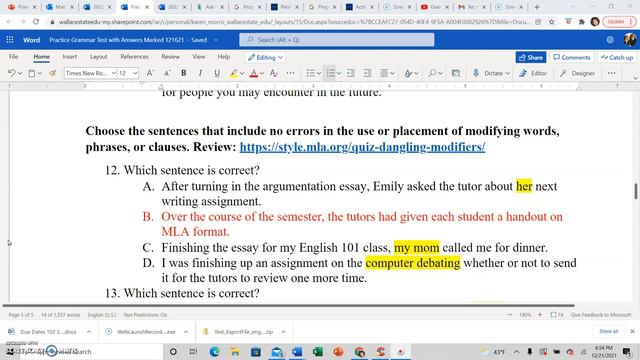This screenshot has height=360, width=640.
Task: Open the Editor pane
Action: [x=533, y=73]
